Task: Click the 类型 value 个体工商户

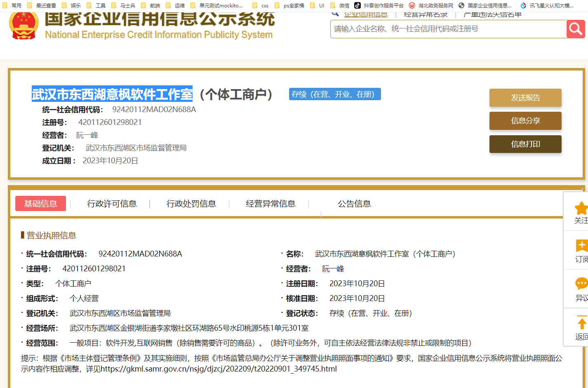Action: [73, 284]
